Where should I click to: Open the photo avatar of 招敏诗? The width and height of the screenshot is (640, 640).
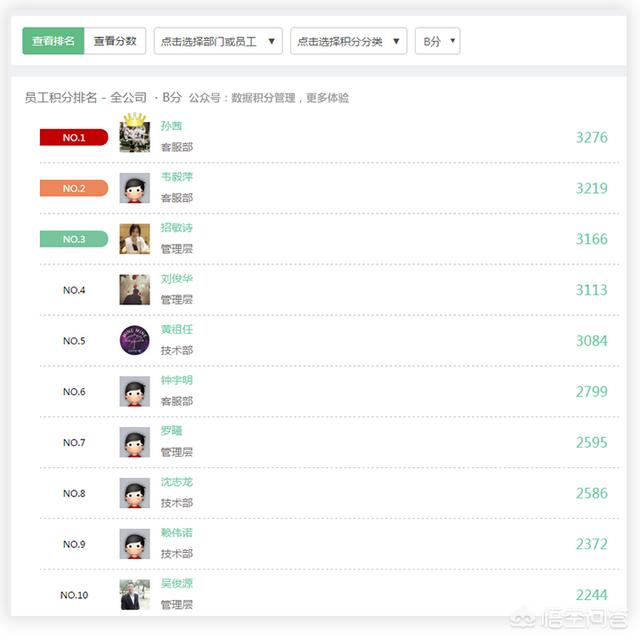[135, 239]
